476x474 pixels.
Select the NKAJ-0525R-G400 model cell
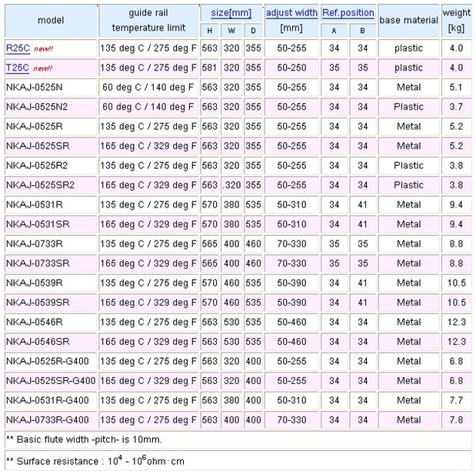[51, 361]
